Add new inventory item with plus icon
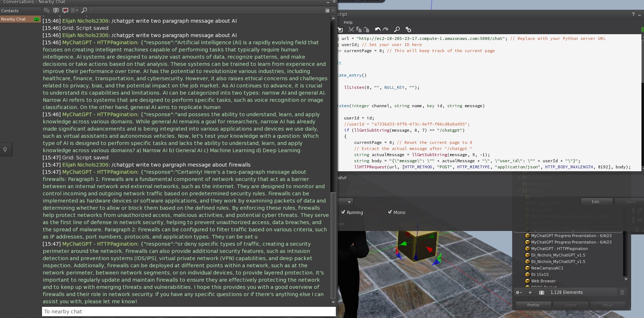The image size is (644, 318). click(530, 292)
